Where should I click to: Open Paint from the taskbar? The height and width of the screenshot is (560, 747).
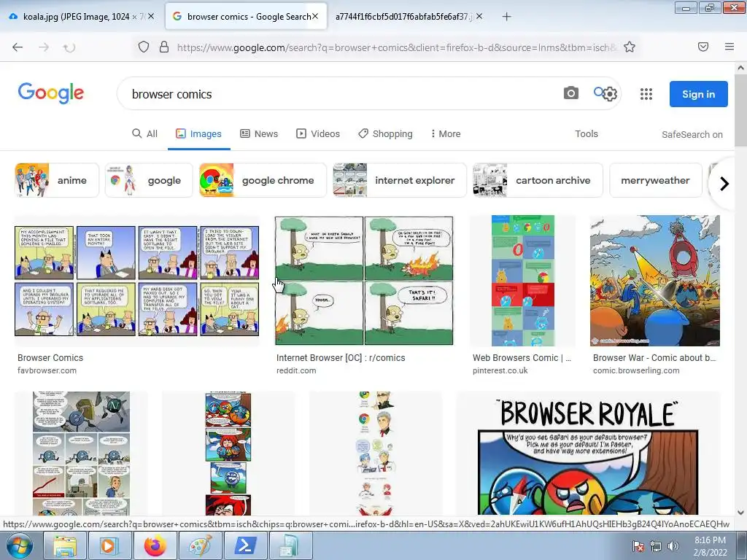pyautogui.click(x=200, y=545)
